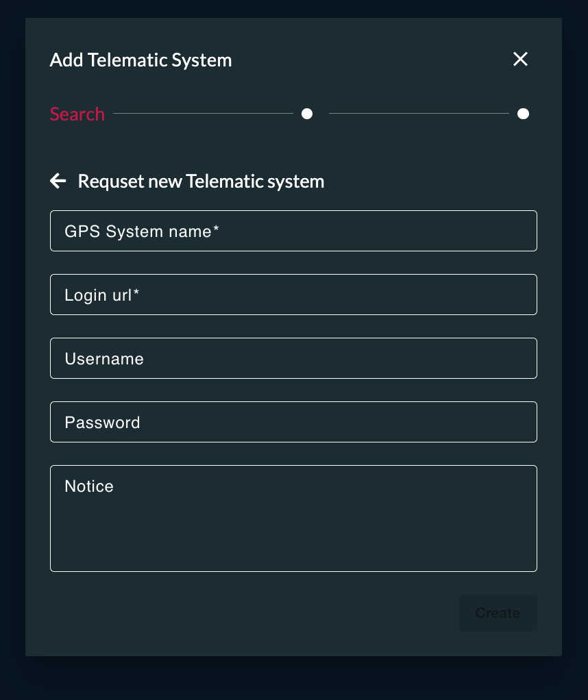
Task: Select the Search step label
Action: coord(77,114)
